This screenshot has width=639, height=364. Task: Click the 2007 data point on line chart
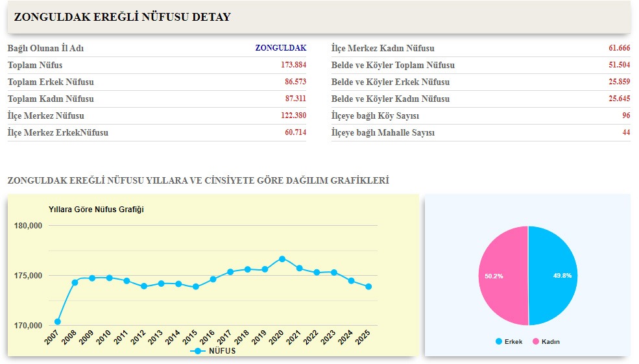(x=58, y=322)
